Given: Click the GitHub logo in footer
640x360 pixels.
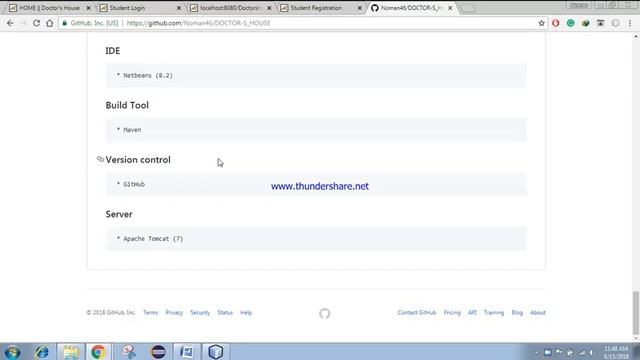Looking at the screenshot, I should coord(324,313).
